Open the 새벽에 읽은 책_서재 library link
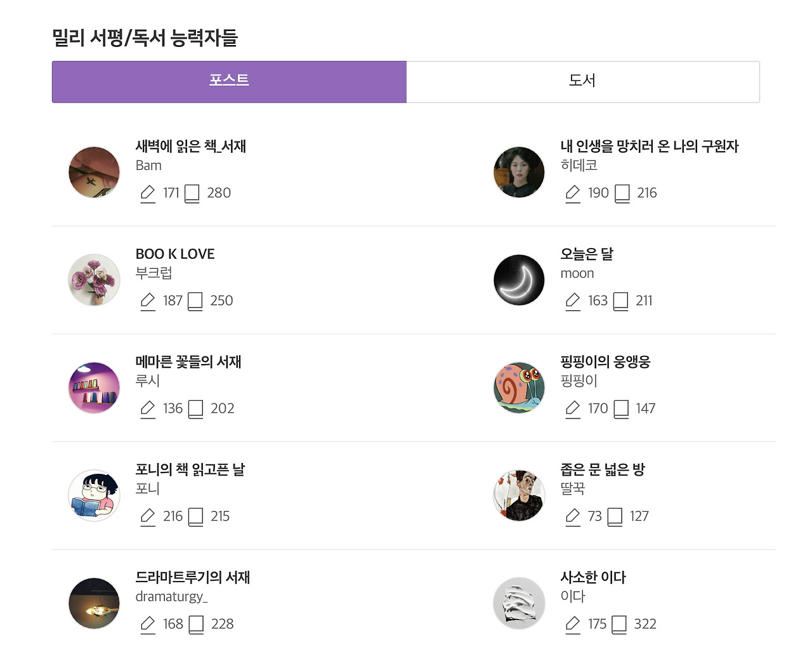This screenshot has width=812, height=671. (191, 147)
